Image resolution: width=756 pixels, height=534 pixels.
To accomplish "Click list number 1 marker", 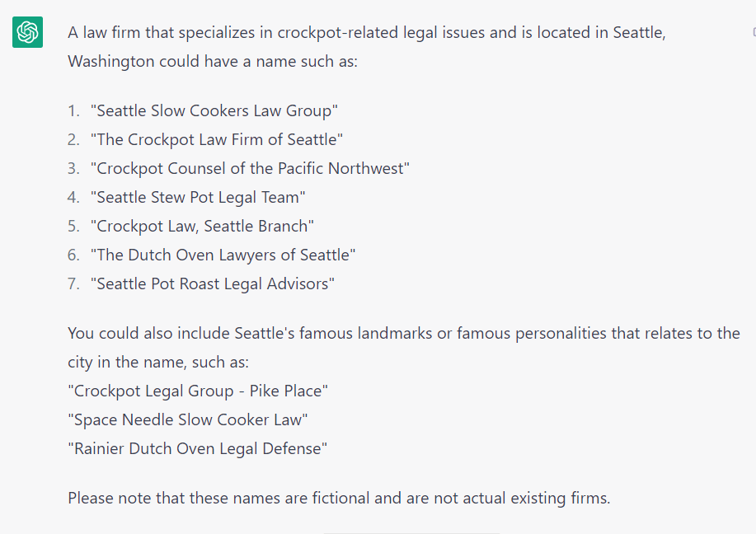I will click(73, 110).
